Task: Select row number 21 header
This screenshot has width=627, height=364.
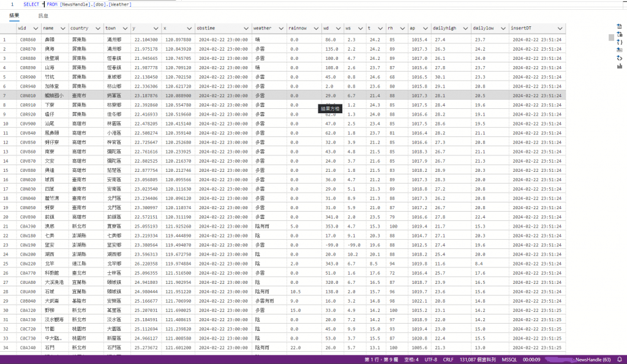Action: point(6,226)
